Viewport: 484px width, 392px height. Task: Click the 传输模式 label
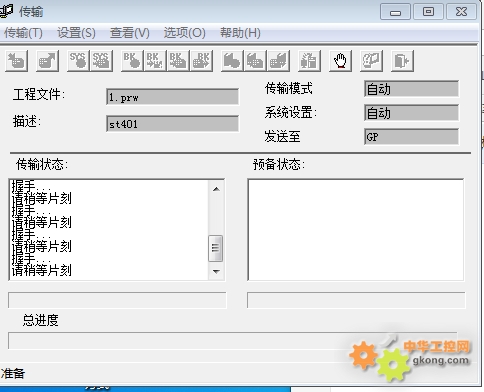(289, 88)
